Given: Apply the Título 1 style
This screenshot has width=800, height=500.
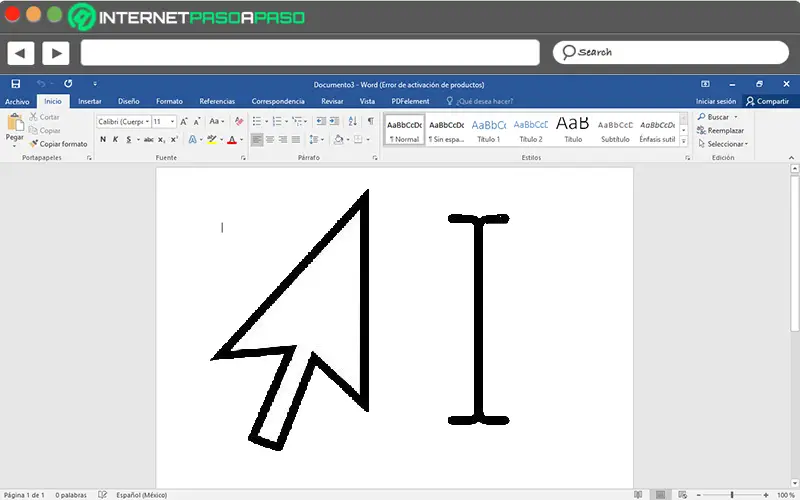Looking at the screenshot, I should coord(488,131).
